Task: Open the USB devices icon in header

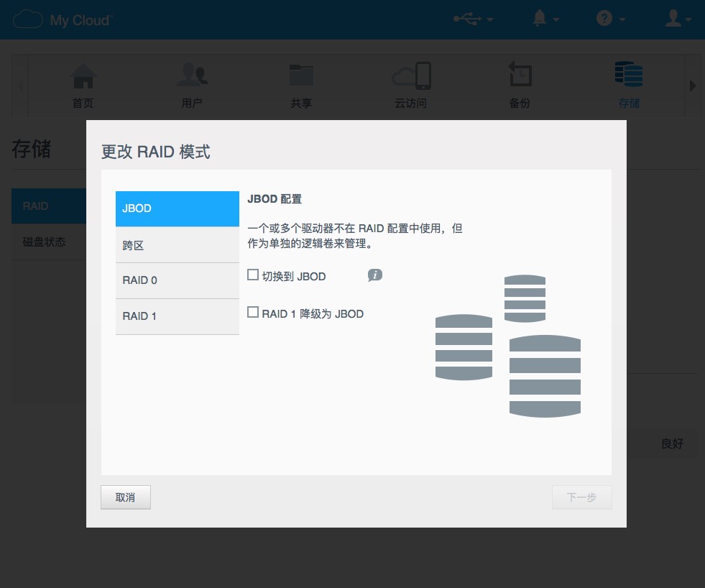Action: pos(467,19)
